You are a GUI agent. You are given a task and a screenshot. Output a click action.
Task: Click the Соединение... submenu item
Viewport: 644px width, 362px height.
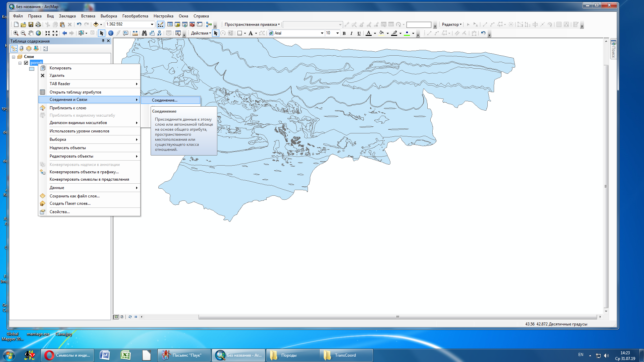click(165, 100)
